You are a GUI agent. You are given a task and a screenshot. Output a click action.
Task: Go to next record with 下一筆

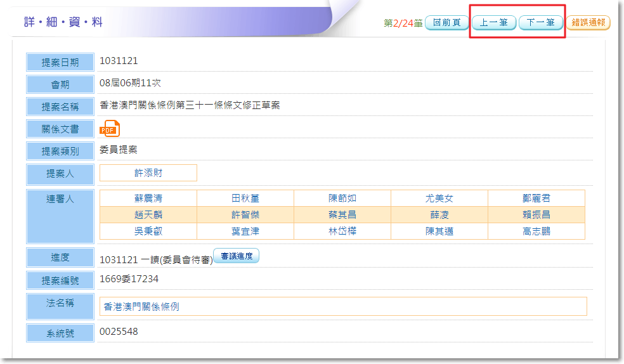[540, 23]
